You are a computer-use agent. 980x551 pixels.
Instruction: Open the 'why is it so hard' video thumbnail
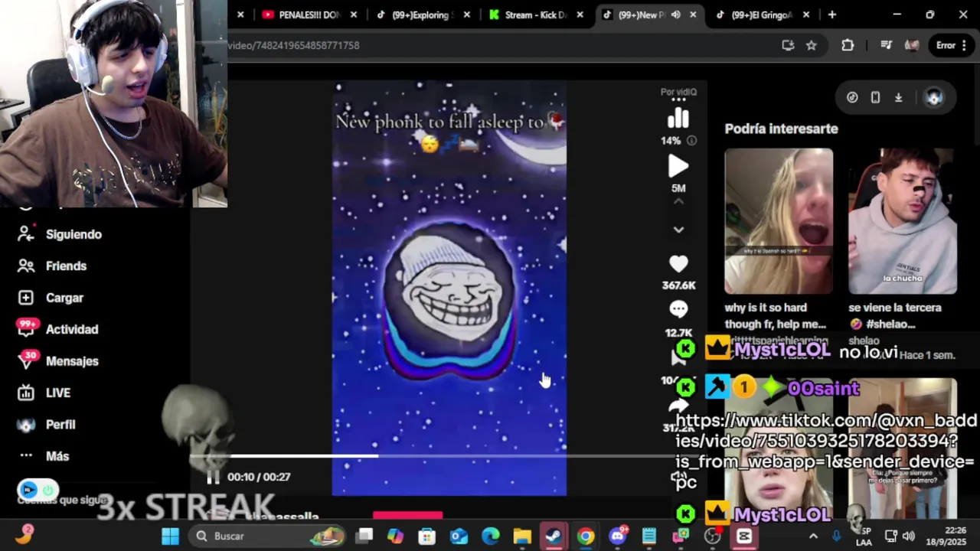tap(779, 221)
